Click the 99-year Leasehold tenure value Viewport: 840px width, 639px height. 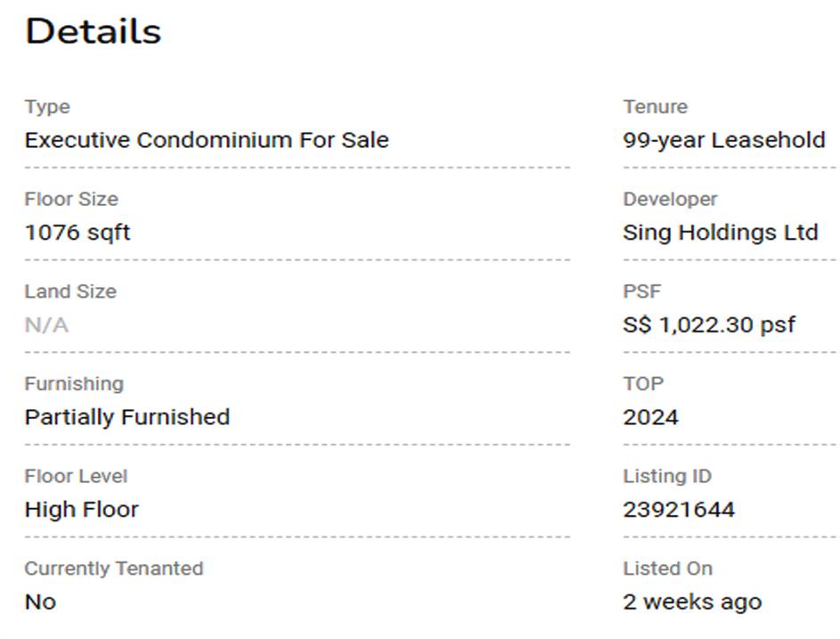pyautogui.click(x=723, y=140)
